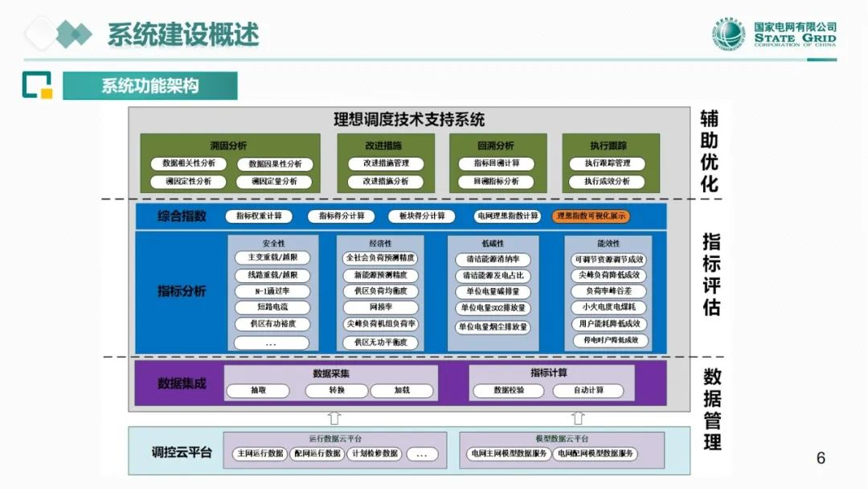This screenshot has height=489, width=868.
Task: Click the State Grid globe logo
Action: (729, 35)
